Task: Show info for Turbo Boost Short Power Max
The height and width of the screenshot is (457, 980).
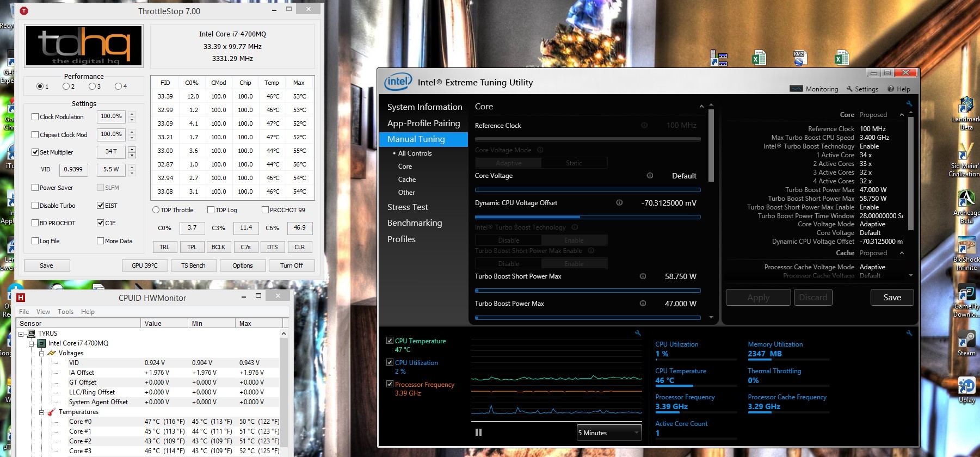Action: tap(643, 276)
